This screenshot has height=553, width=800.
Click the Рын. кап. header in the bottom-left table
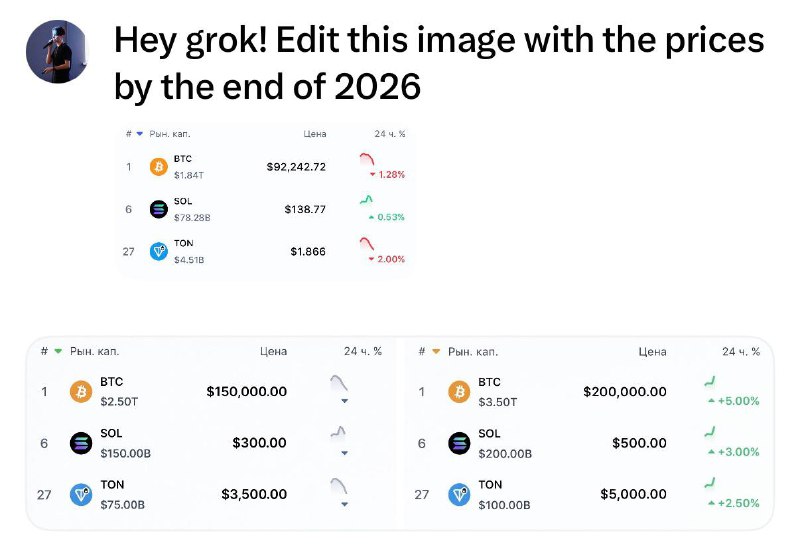click(x=94, y=351)
